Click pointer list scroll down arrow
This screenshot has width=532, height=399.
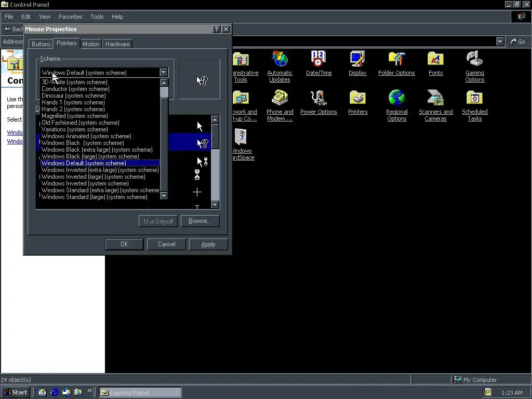click(215, 205)
